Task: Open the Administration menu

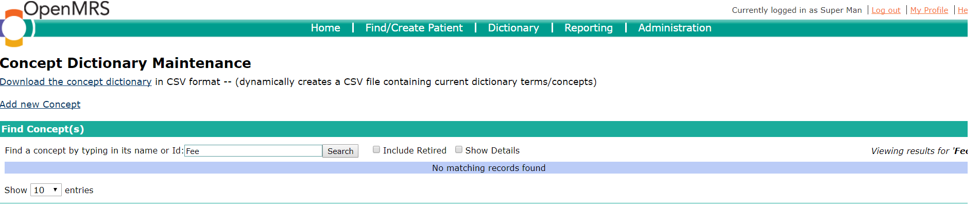Action: [675, 28]
